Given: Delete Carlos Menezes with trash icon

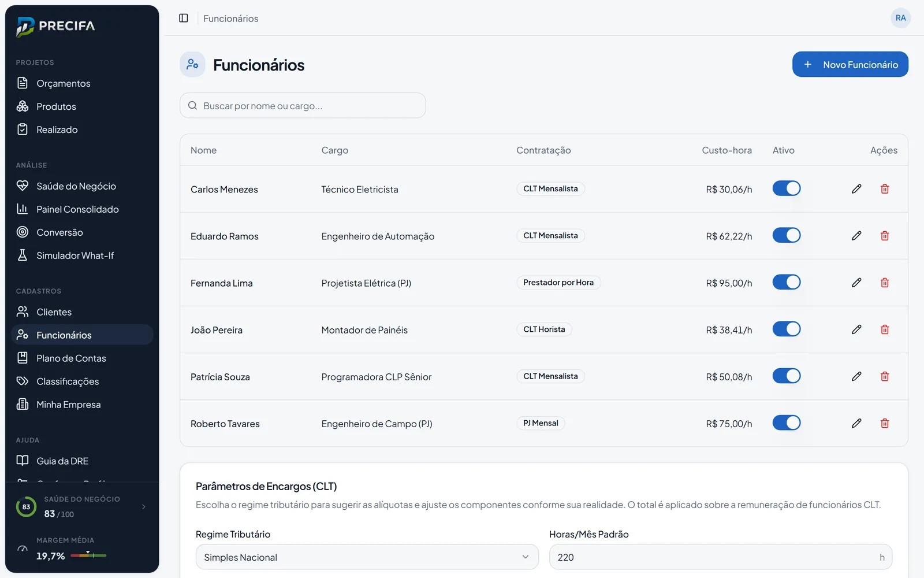Looking at the screenshot, I should tap(885, 189).
